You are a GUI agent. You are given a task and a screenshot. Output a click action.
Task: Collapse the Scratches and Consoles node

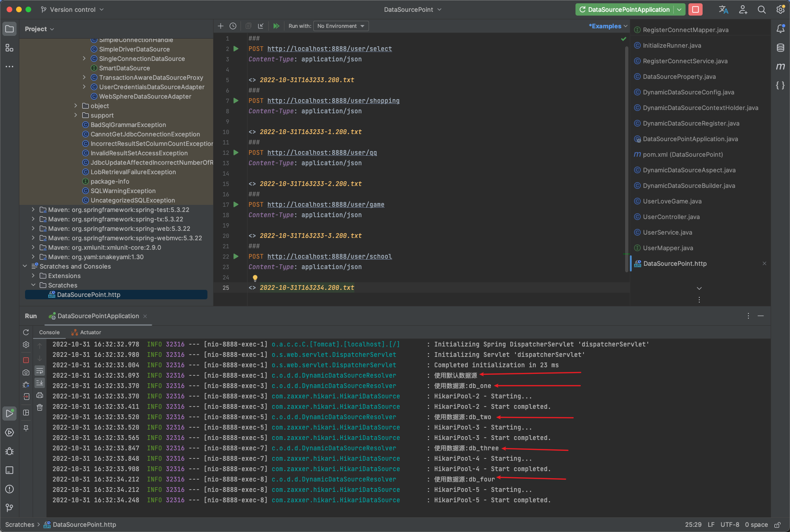25,266
